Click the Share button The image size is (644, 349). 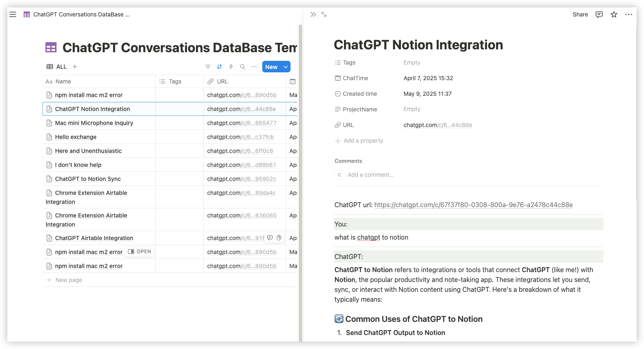[x=580, y=14]
